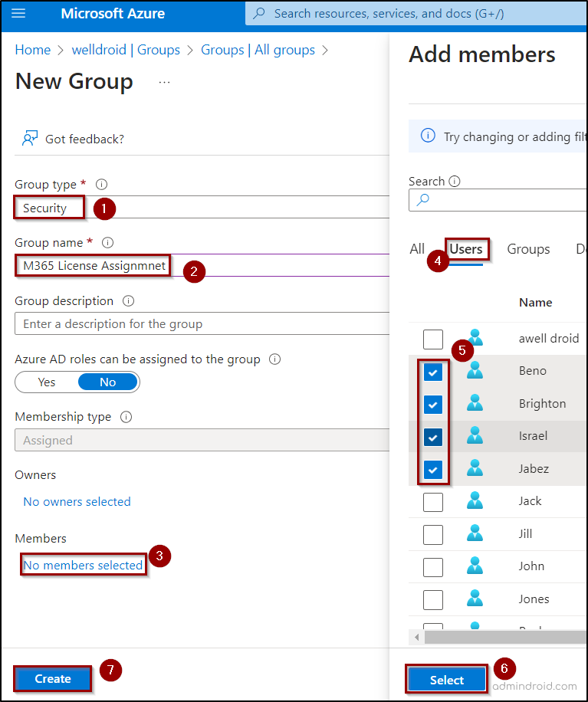Show info tooltip for Membership type
588x702 pixels.
[x=126, y=417]
